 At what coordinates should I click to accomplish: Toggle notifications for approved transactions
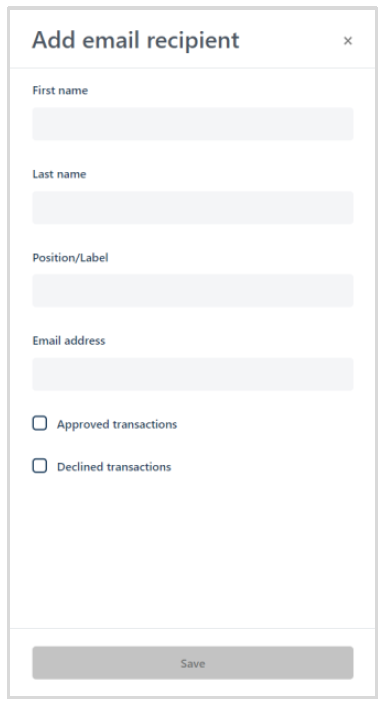(39, 423)
